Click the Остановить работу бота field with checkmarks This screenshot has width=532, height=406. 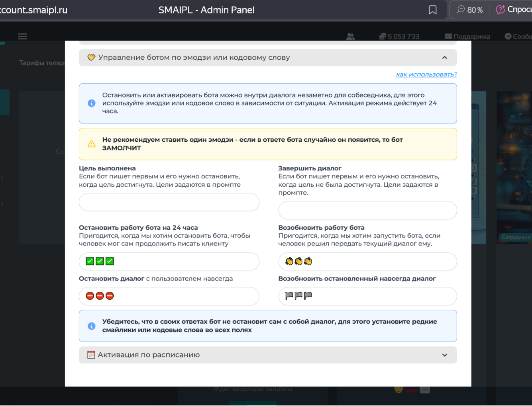pyautogui.click(x=169, y=262)
